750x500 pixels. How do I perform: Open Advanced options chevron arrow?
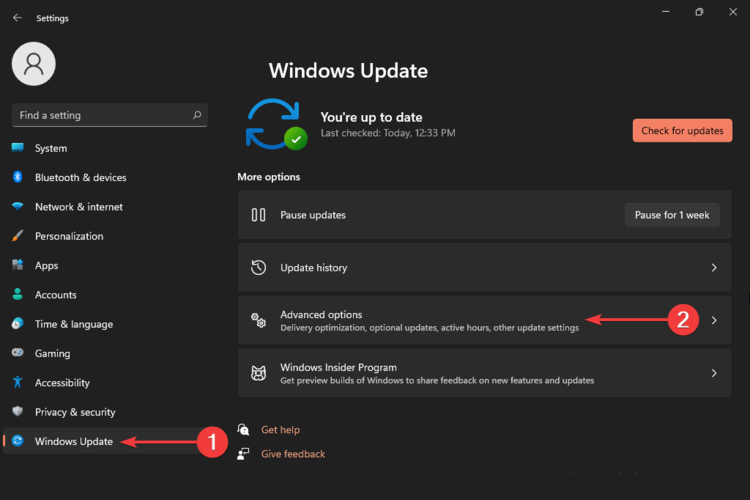pos(714,321)
